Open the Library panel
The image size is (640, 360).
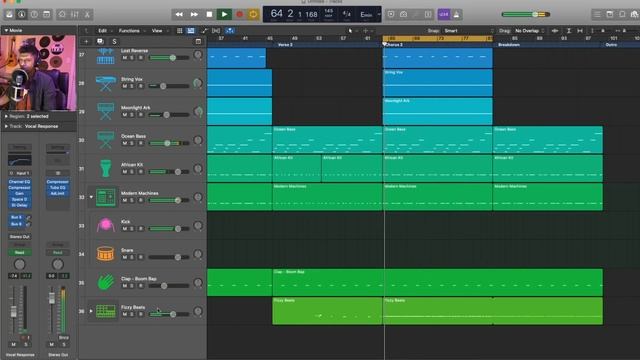9,14
